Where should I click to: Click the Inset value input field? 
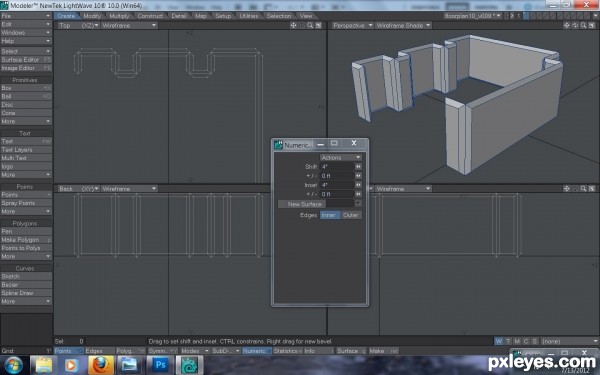(x=337, y=185)
